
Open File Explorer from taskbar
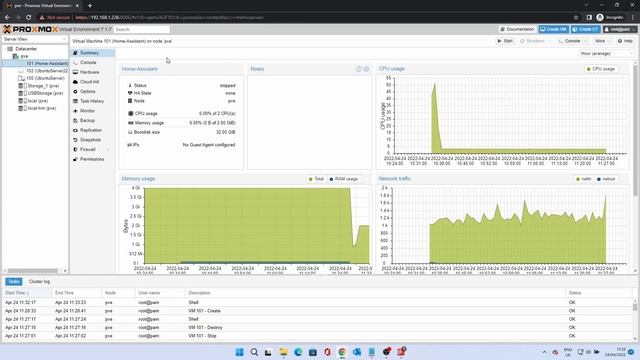[x=283, y=352]
